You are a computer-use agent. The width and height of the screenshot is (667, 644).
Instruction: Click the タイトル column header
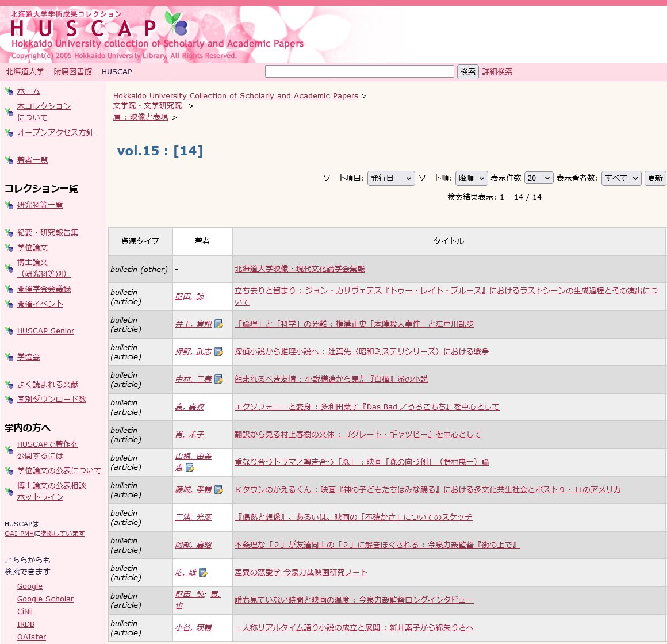coord(448,241)
